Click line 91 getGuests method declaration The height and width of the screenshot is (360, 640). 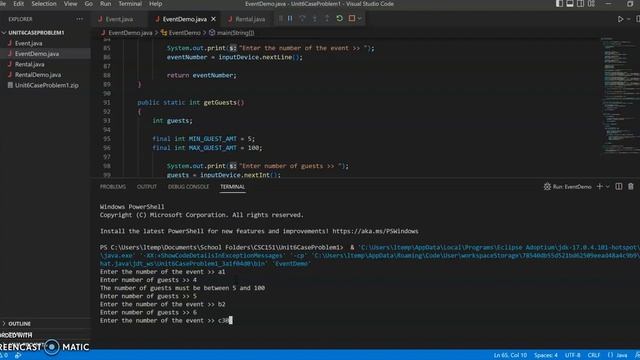tap(191, 103)
